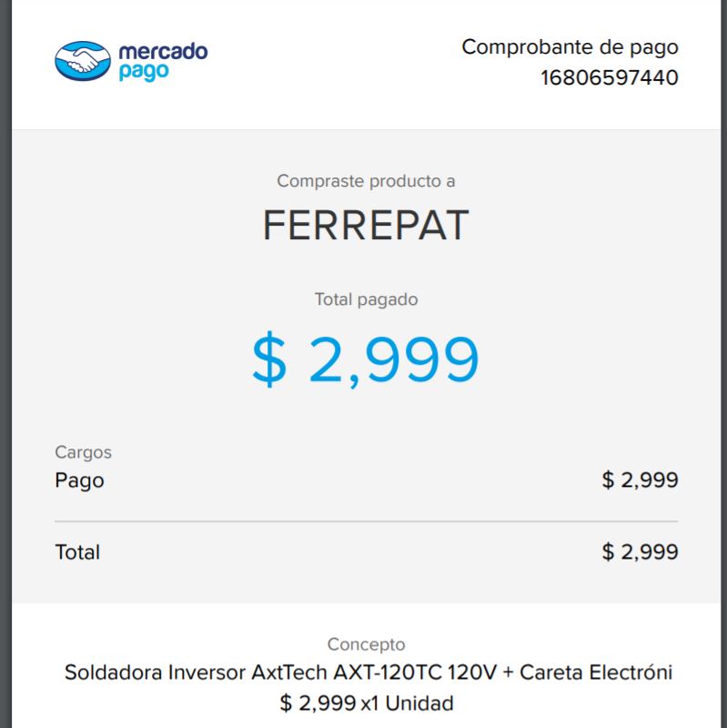Click the blue dollar sign of total
Image resolution: width=727 pixels, height=728 pixels.
tap(268, 359)
